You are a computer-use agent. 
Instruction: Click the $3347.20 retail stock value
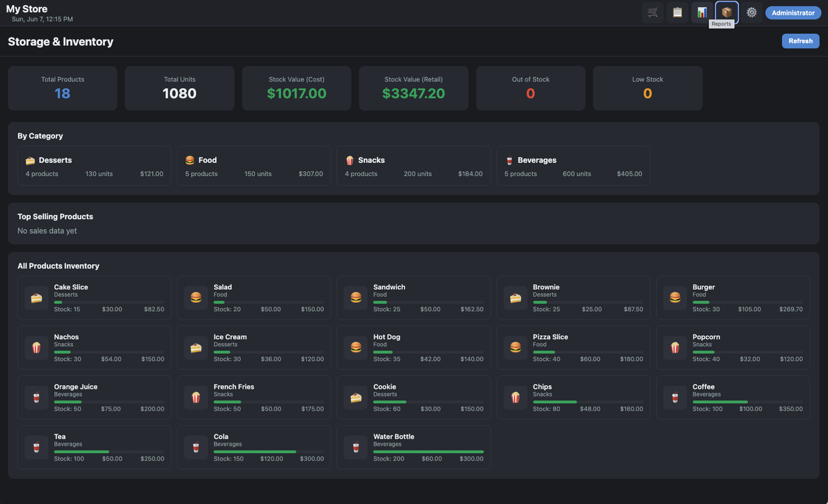[x=414, y=93]
